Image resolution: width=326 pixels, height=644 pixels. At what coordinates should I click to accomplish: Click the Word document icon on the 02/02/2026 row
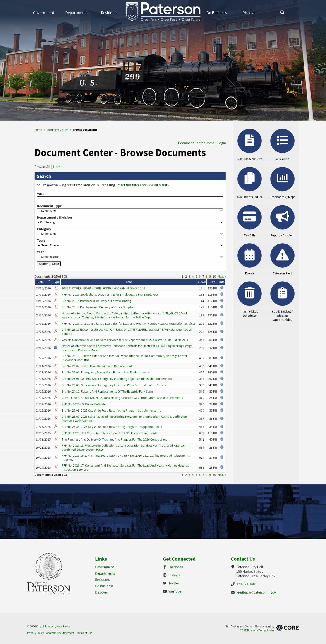coord(56,347)
